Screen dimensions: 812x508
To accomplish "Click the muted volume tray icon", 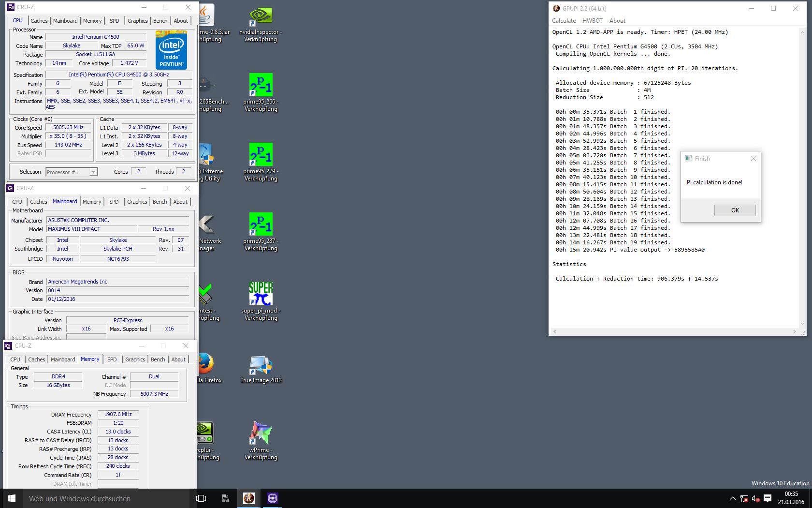I will pyautogui.click(x=755, y=498).
